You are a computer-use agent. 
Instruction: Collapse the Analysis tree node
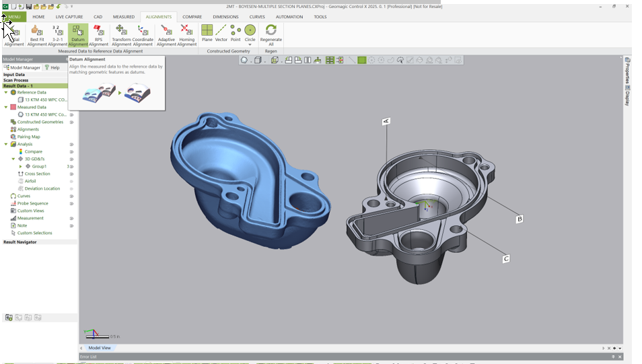click(x=6, y=144)
